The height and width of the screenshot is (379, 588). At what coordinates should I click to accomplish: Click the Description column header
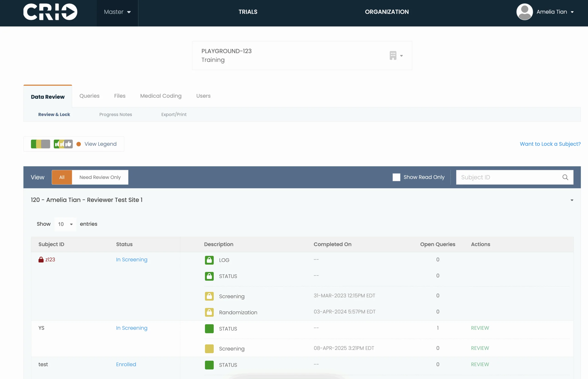coord(218,244)
